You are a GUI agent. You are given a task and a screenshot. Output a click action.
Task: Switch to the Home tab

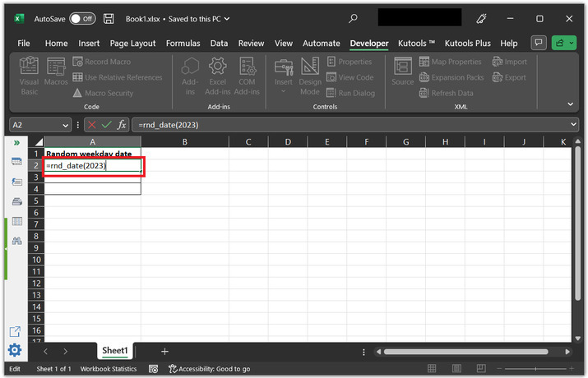(x=56, y=44)
